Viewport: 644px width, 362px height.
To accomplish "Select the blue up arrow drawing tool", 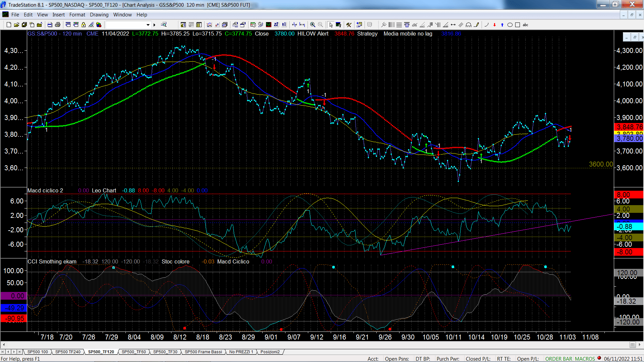I will pyautogui.click(x=502, y=25).
